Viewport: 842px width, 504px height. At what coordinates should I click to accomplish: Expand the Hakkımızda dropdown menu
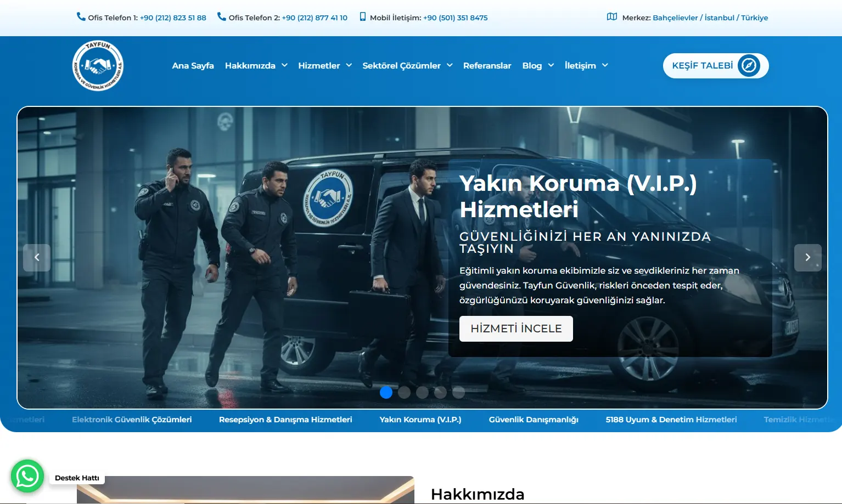pyautogui.click(x=256, y=65)
